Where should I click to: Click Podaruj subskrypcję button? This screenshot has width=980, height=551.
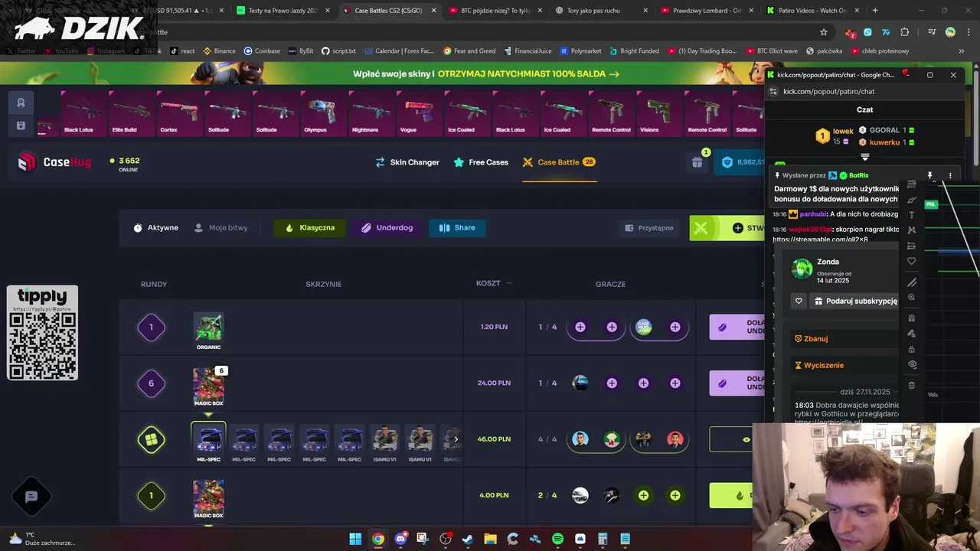pos(855,302)
